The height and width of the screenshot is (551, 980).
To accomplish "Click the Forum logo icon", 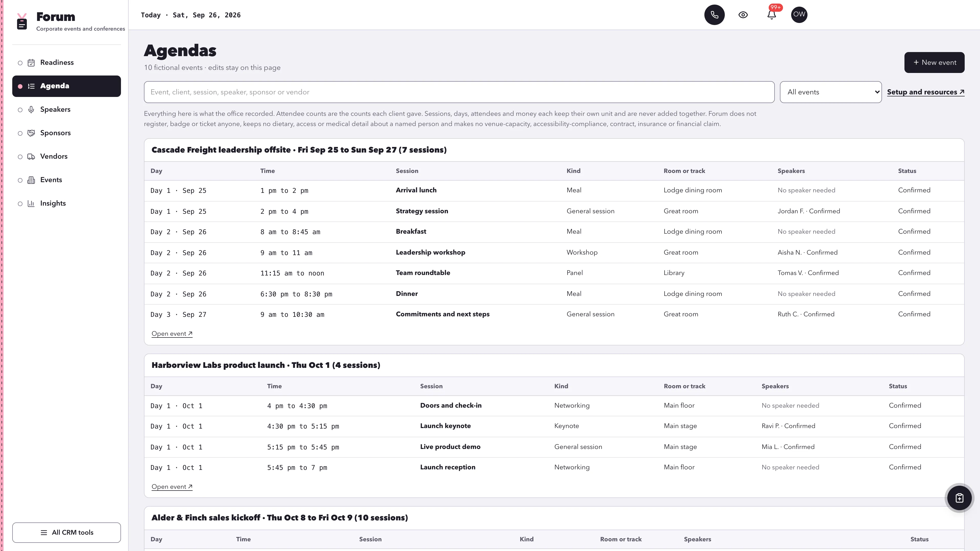I will coord(22,21).
